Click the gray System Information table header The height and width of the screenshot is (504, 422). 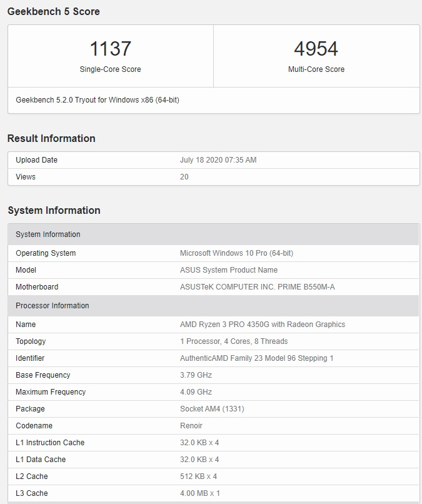point(213,234)
